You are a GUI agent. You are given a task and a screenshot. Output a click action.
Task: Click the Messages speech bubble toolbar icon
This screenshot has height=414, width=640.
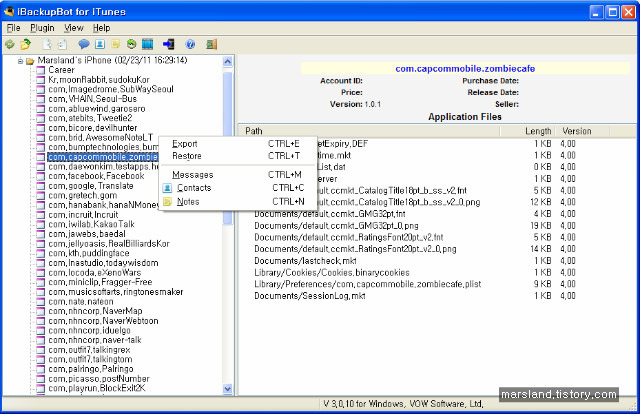(x=84, y=44)
